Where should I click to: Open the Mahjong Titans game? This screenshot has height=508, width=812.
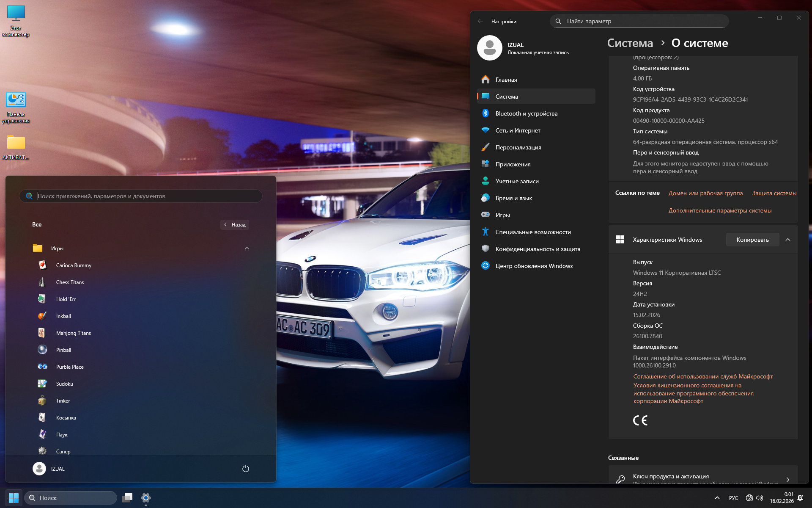point(73,333)
